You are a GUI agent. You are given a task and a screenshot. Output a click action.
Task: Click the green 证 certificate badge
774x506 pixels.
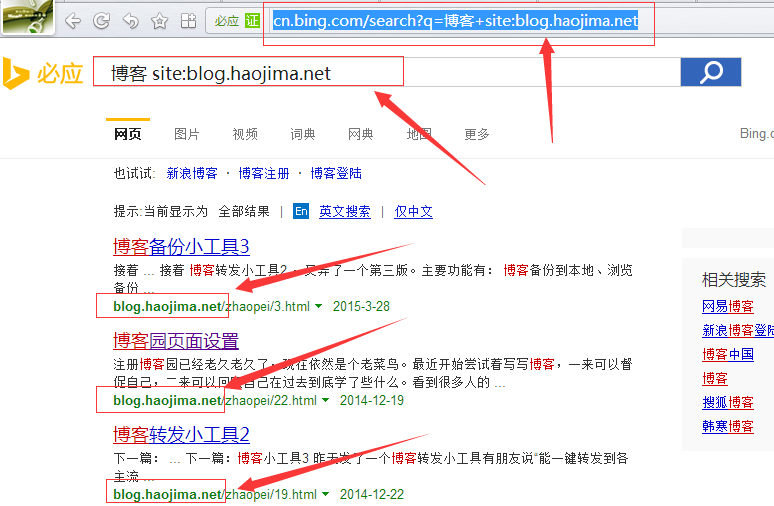pyautogui.click(x=252, y=21)
